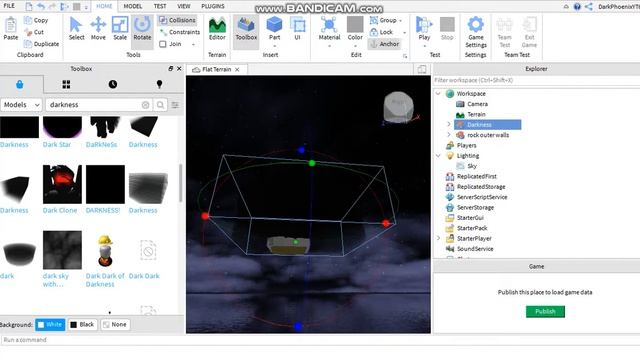Select the 'dark sky with...' model thumbnail

pyautogui.click(x=62, y=250)
